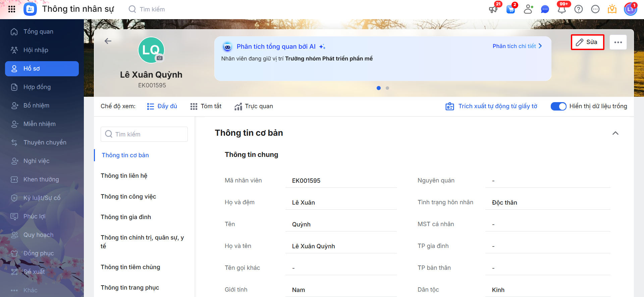Collapse the Thông tin cơ bản section
644x297 pixels.
click(615, 133)
